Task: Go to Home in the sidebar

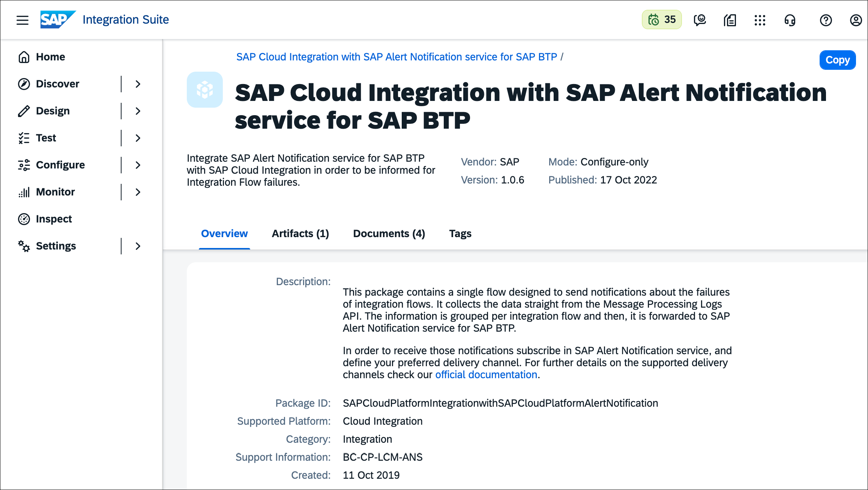Action: point(50,57)
